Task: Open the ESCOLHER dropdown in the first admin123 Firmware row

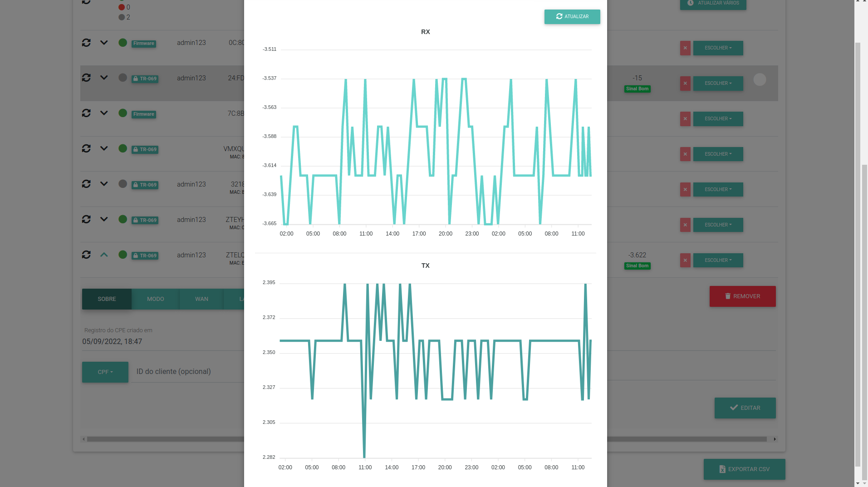Action: (718, 48)
